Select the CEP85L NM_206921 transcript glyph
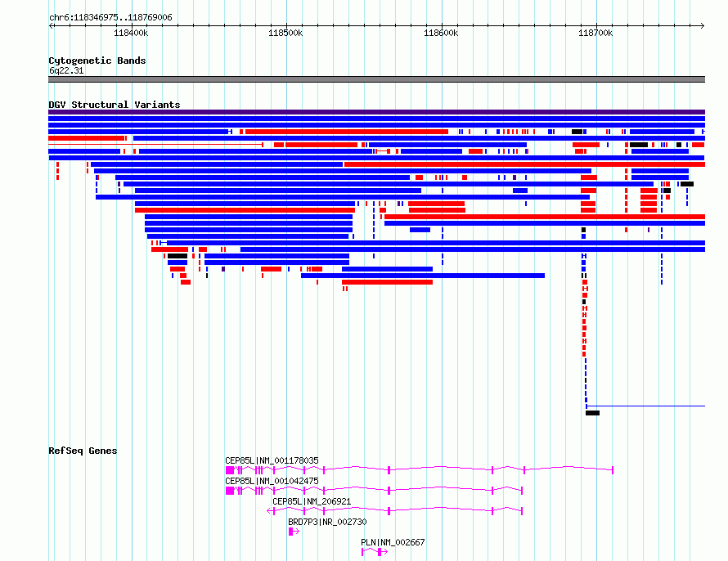 394,511
